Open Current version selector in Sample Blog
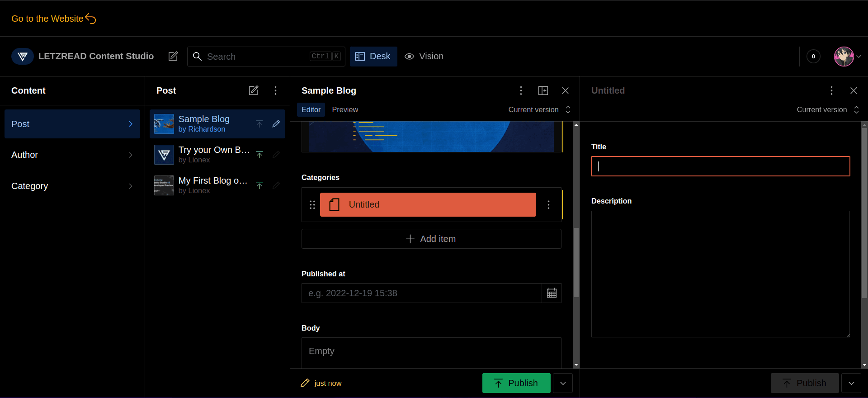 click(x=539, y=109)
